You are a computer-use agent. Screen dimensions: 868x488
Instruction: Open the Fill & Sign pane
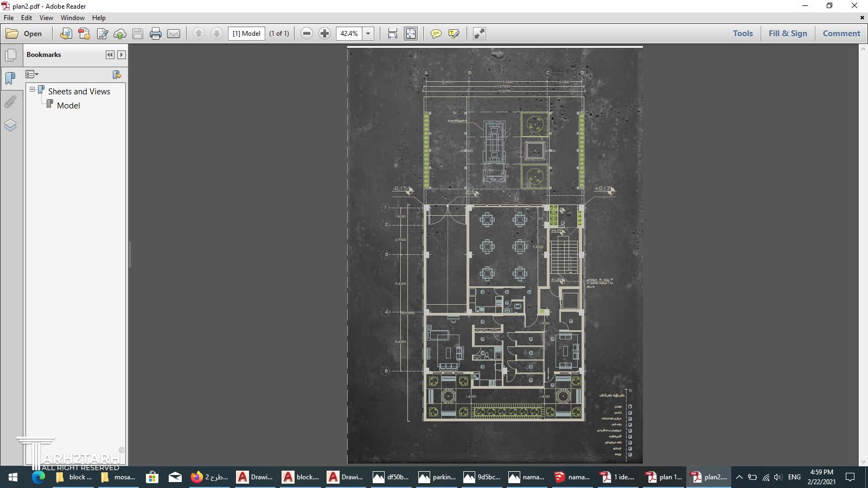[787, 34]
